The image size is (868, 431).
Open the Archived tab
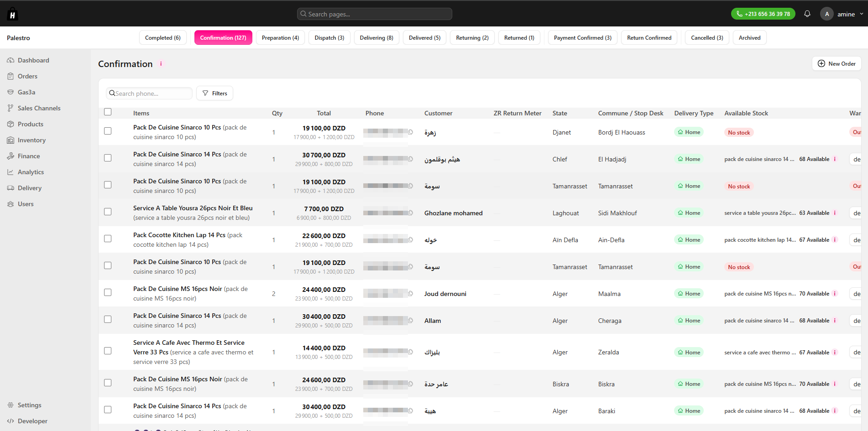[749, 38]
